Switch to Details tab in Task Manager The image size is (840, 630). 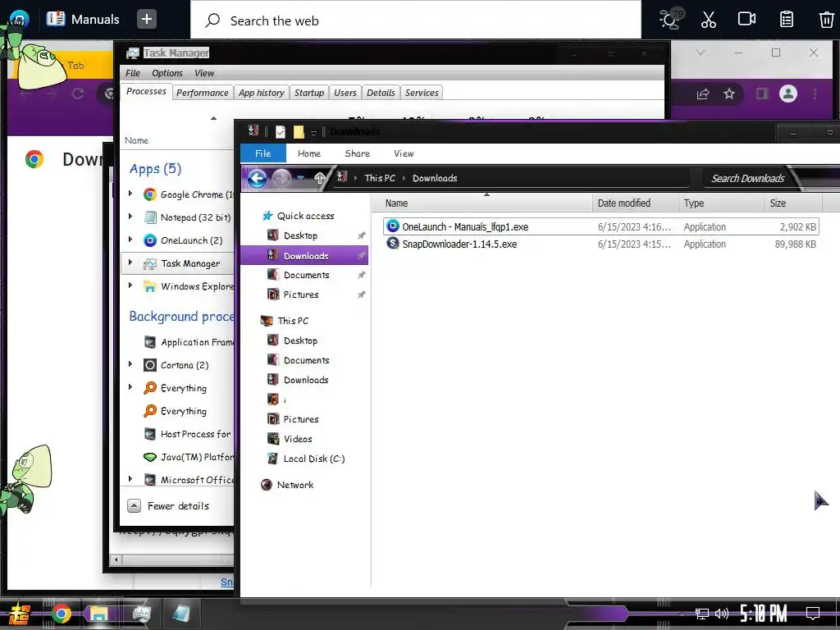click(381, 93)
